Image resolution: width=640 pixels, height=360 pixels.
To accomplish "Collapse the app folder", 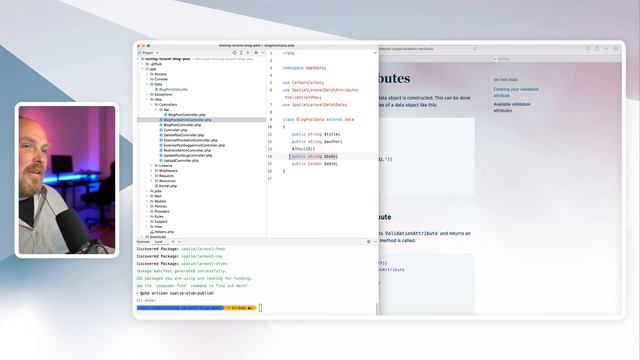I will [142, 69].
